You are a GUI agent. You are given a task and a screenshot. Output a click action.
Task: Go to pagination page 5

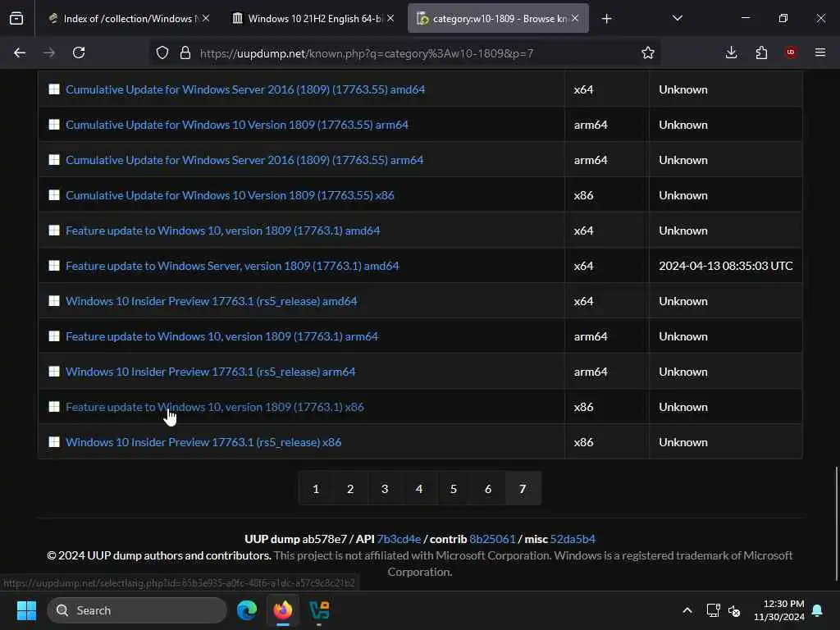[x=454, y=489]
